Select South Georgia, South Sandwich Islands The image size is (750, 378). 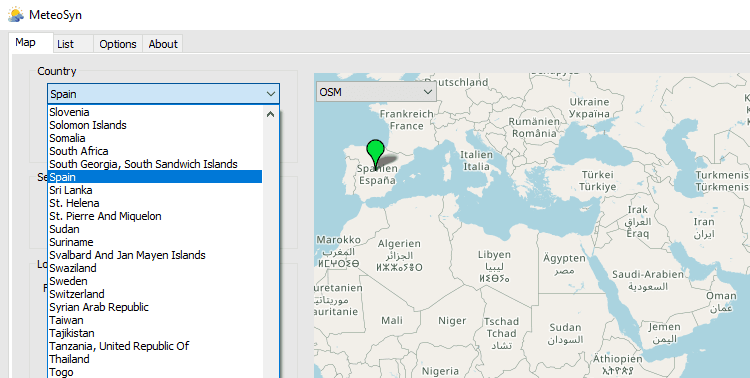pos(155,164)
